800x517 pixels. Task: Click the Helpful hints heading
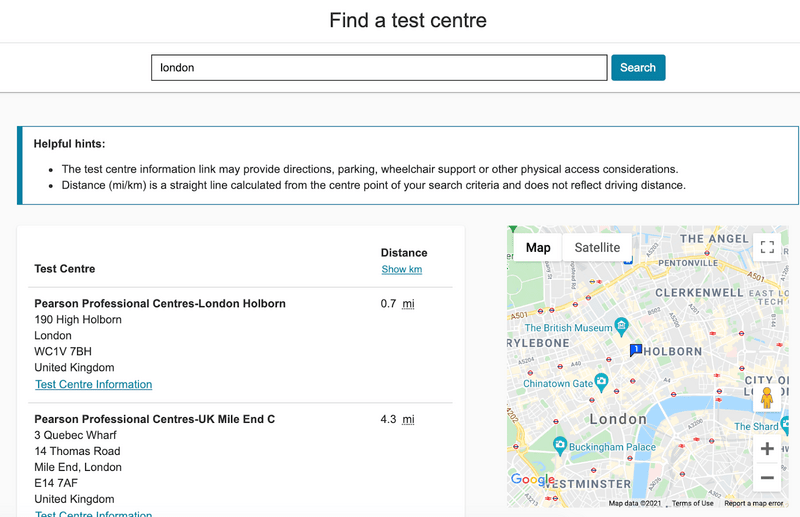pyautogui.click(x=69, y=144)
